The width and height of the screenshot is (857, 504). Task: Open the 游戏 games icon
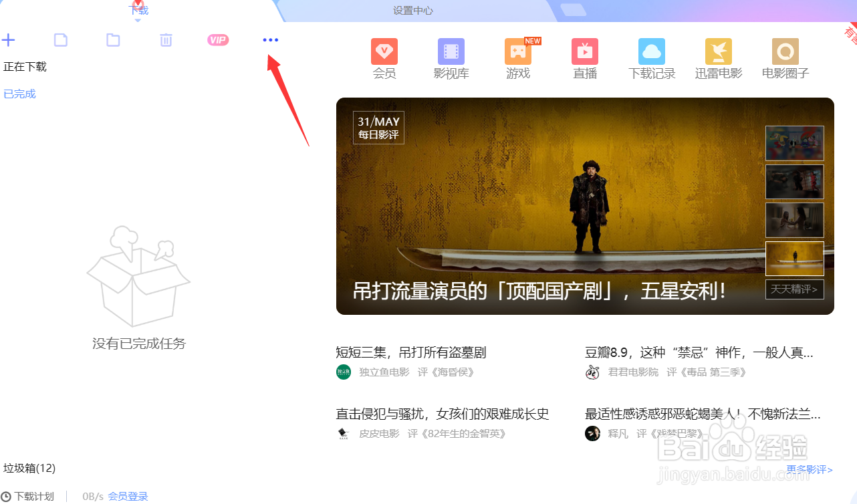pyautogui.click(x=518, y=51)
